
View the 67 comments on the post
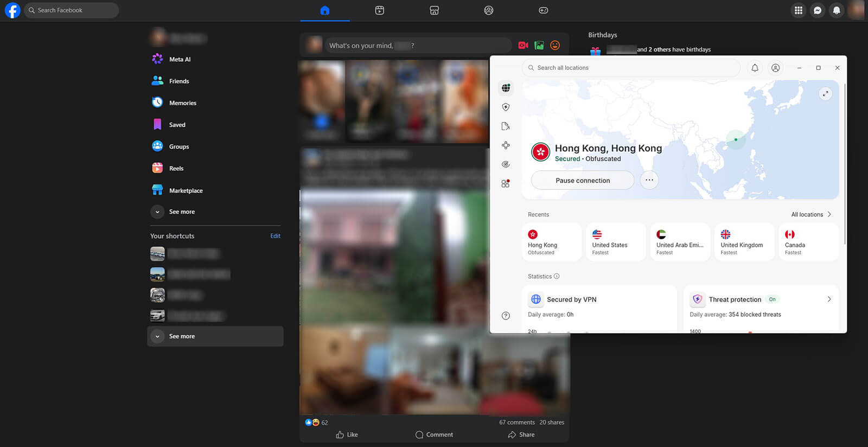tap(517, 422)
